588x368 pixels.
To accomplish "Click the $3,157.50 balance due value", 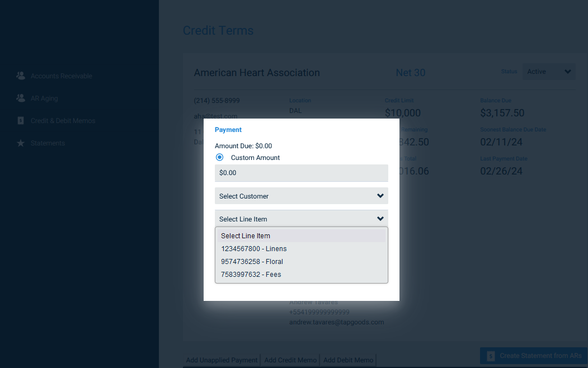I will [502, 113].
